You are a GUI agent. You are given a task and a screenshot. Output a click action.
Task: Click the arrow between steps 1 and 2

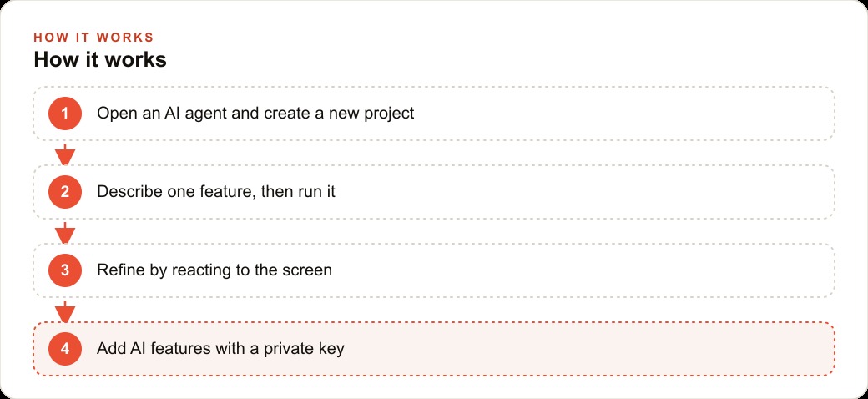coord(65,154)
